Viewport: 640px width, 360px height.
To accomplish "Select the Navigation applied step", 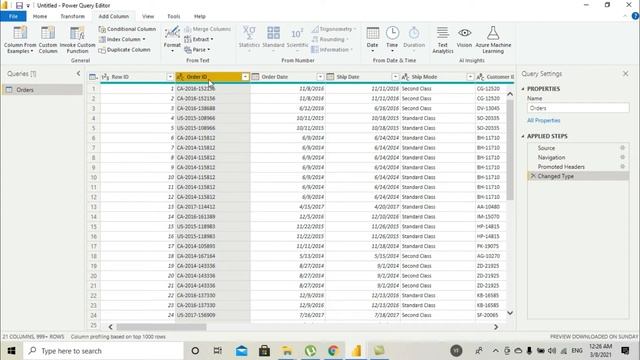I will 551,157.
